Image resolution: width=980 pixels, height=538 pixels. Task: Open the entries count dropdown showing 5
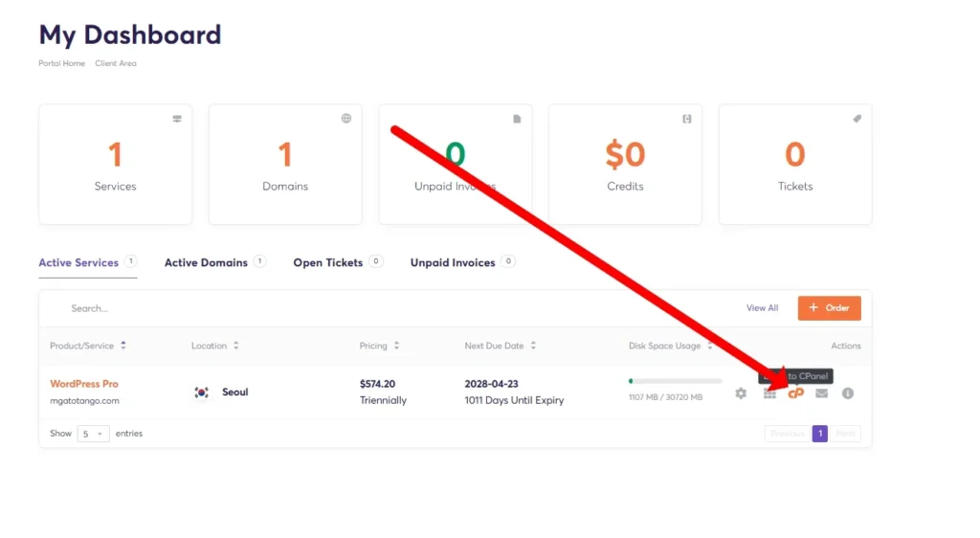click(x=93, y=434)
